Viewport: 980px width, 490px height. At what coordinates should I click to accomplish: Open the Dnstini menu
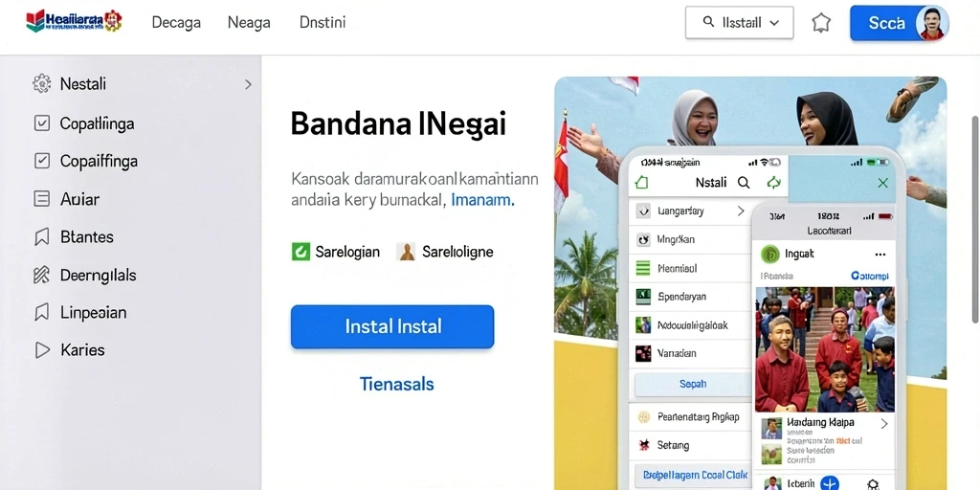click(x=323, y=23)
